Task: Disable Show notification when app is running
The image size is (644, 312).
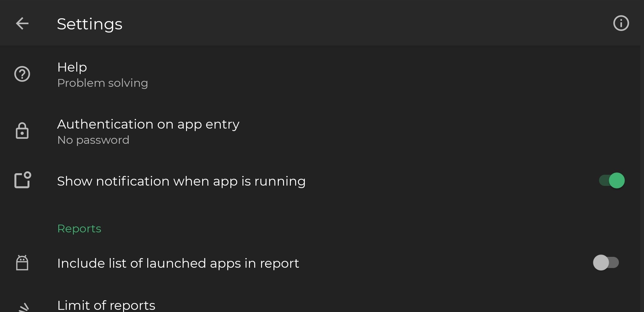Action: point(612,181)
